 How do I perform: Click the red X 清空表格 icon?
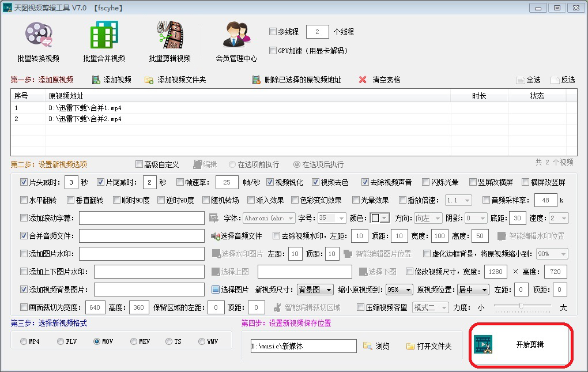point(363,80)
